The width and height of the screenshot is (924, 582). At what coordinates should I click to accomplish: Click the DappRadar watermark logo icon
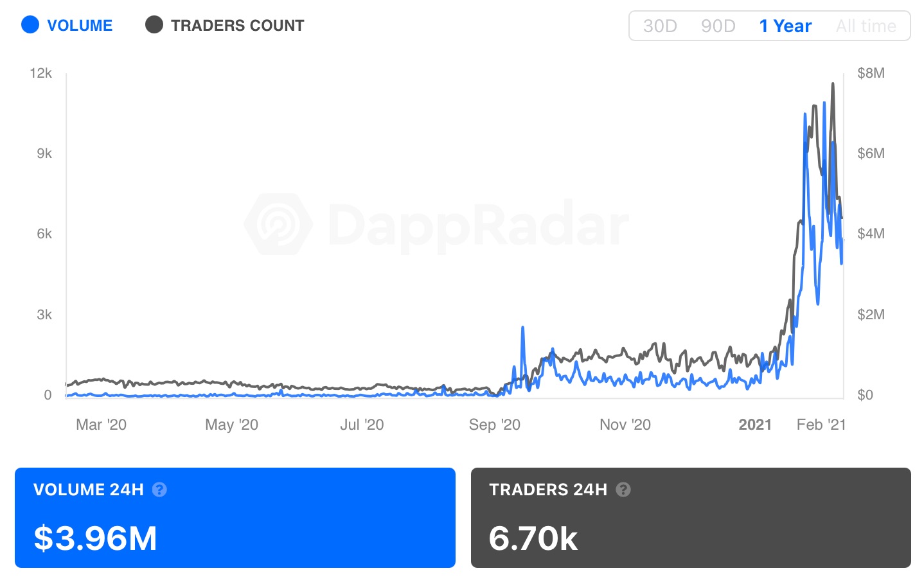[x=278, y=224]
